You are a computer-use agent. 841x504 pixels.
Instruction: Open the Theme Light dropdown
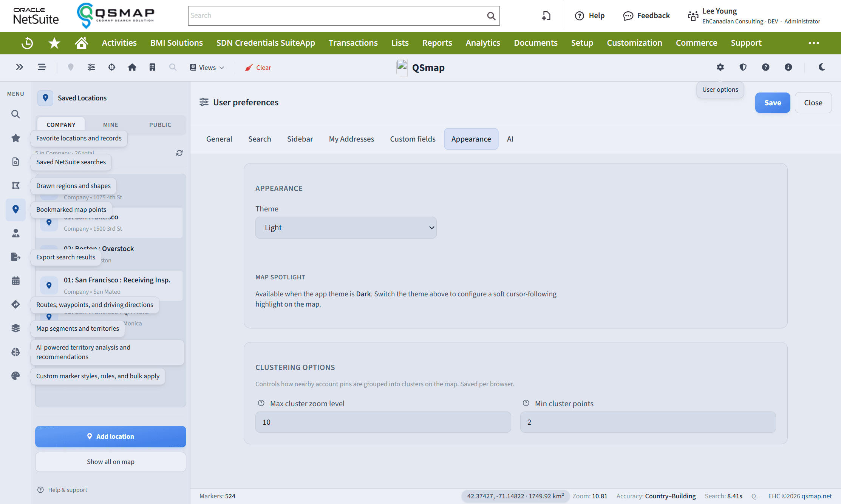tap(346, 228)
